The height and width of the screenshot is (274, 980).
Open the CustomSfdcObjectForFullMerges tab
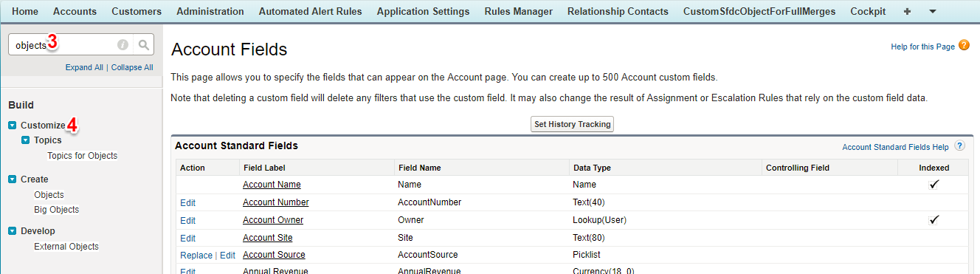click(x=759, y=11)
